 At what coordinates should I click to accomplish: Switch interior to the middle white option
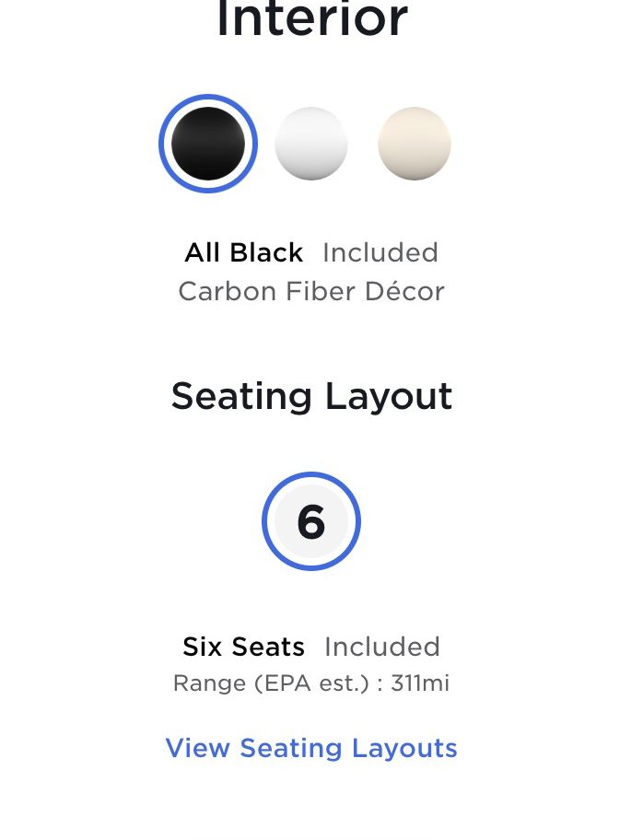311,144
